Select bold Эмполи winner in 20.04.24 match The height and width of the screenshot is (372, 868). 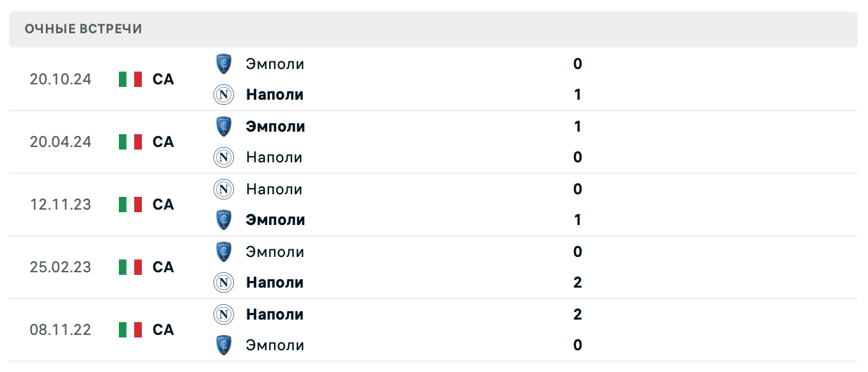[x=275, y=127]
